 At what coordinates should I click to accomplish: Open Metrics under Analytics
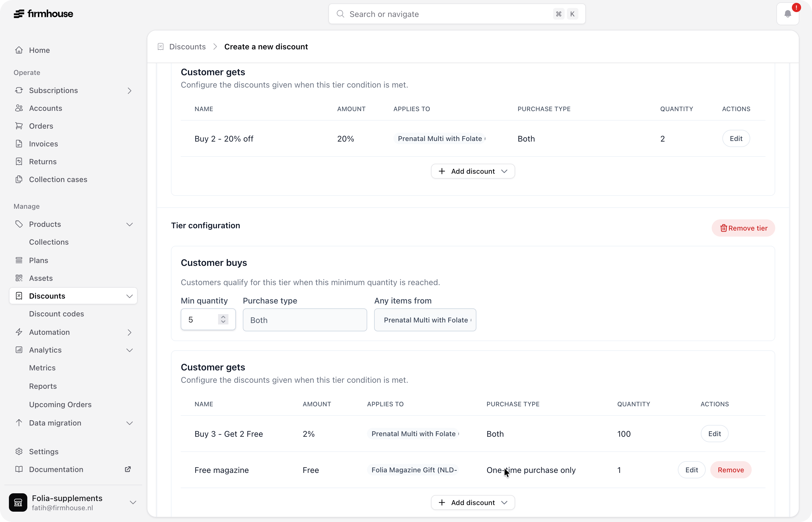43,368
